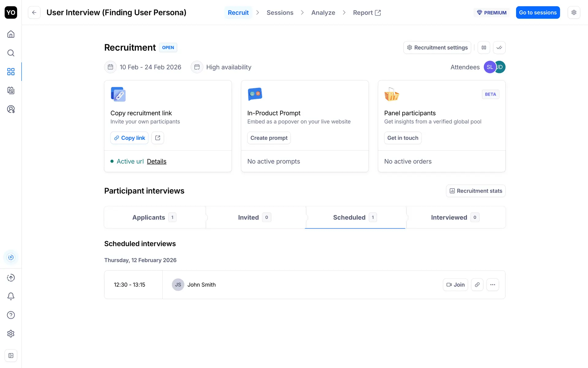Open recruitment link in new tab icon
This screenshot has width=588, height=368.
pos(158,138)
